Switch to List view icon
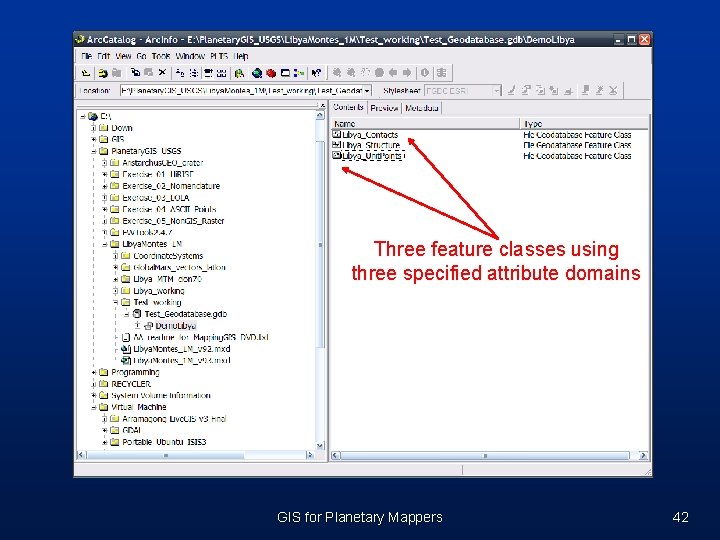This screenshot has width=720, height=540. click(194, 73)
